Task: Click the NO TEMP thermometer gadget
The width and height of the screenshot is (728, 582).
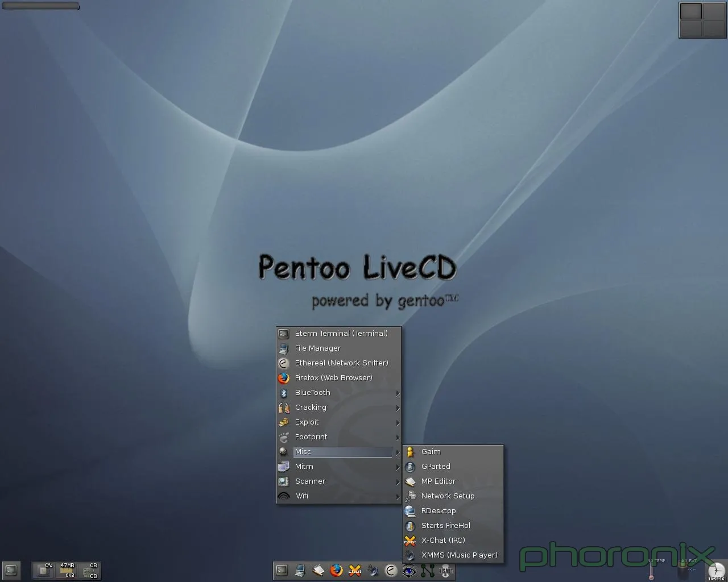Action: [x=651, y=570]
